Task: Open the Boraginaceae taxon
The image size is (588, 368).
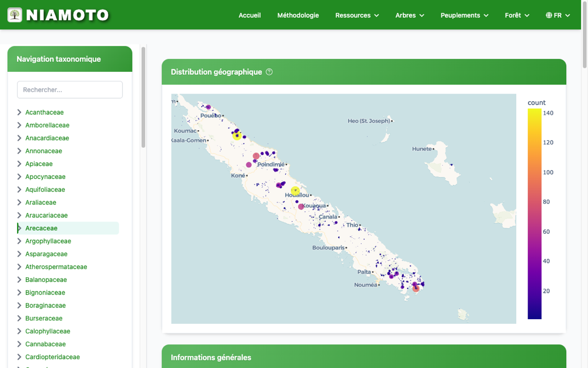Action: (x=45, y=305)
